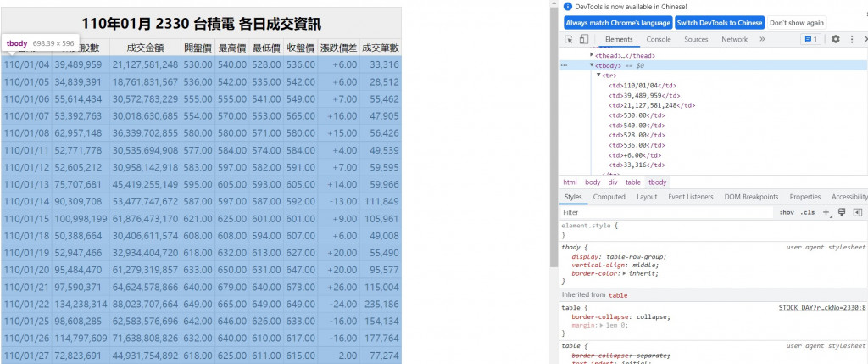The width and height of the screenshot is (868, 364).
Task: Click the page heading 110年01月 2330 台積電
Action: (x=202, y=24)
